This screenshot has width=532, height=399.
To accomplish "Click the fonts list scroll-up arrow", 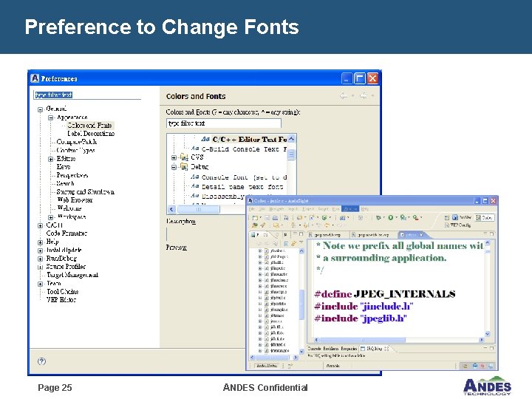I will (291, 139).
